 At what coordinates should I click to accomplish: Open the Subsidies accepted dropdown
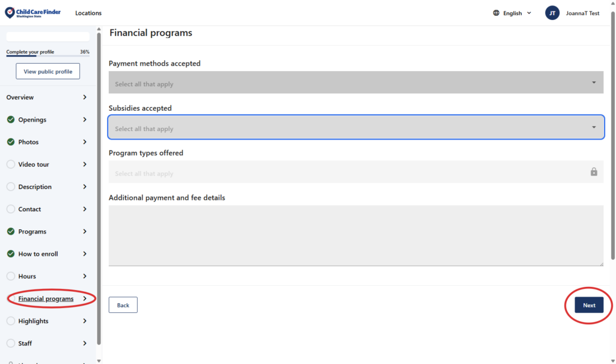356,128
